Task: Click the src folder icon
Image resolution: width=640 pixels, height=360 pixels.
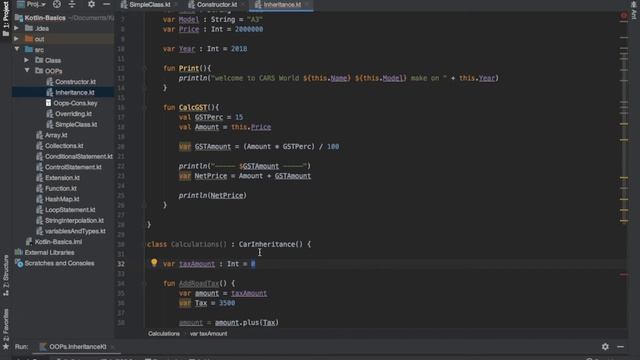Action: pyautogui.click(x=29, y=49)
